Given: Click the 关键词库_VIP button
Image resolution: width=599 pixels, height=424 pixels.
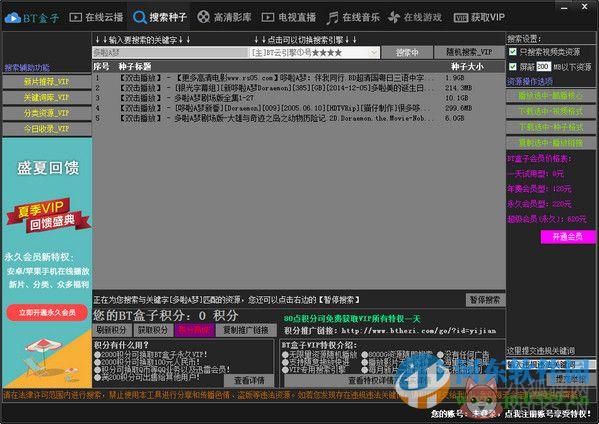Looking at the screenshot, I should [47, 97].
